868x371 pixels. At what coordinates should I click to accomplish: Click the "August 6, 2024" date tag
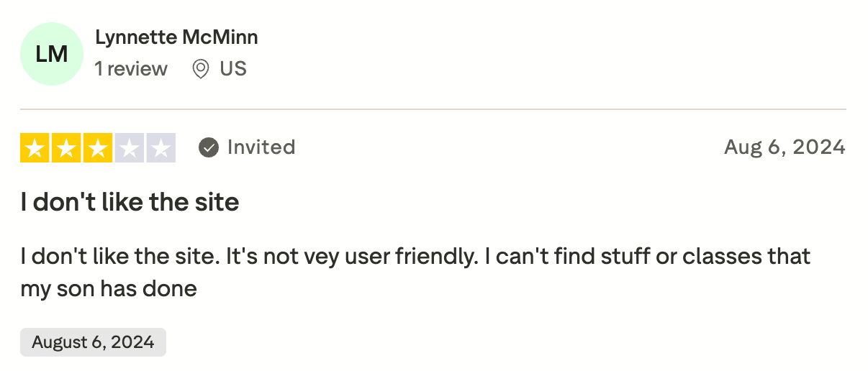pyautogui.click(x=94, y=342)
